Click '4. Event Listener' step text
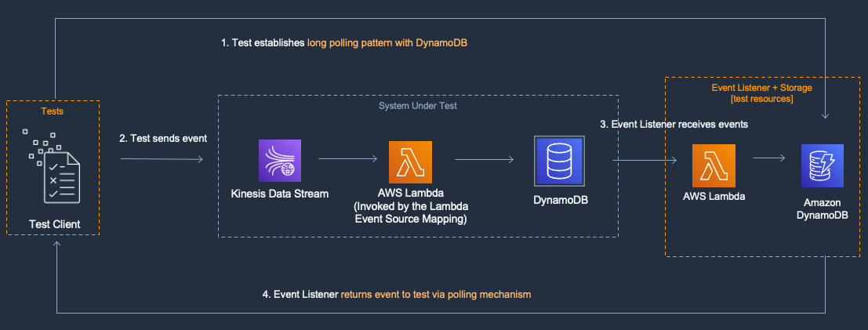Screen dimensions: 868x330 point(300,295)
